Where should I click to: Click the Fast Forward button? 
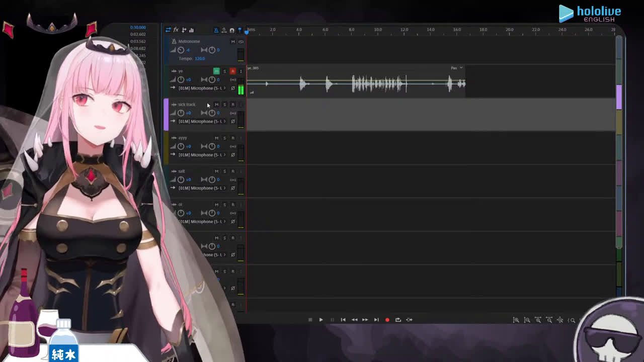[365, 320]
